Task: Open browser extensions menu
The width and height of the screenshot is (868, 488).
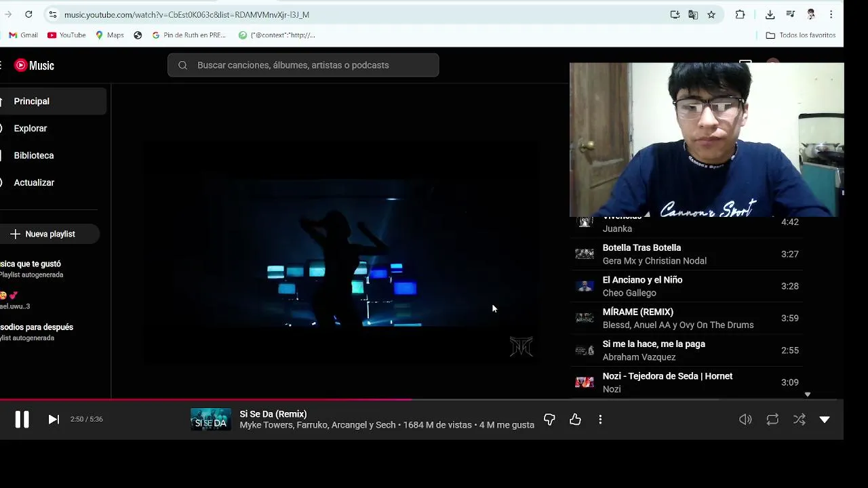Action: pos(741,14)
